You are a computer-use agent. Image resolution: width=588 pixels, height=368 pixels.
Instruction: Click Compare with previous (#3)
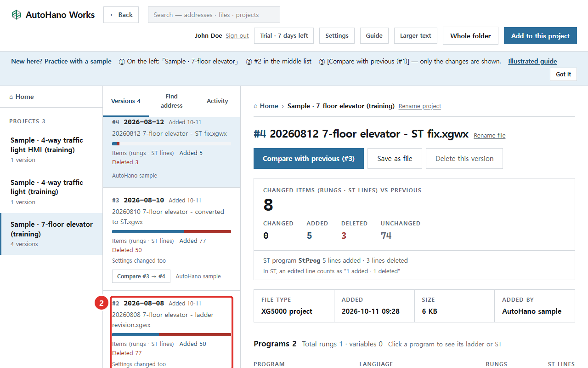[309, 158]
